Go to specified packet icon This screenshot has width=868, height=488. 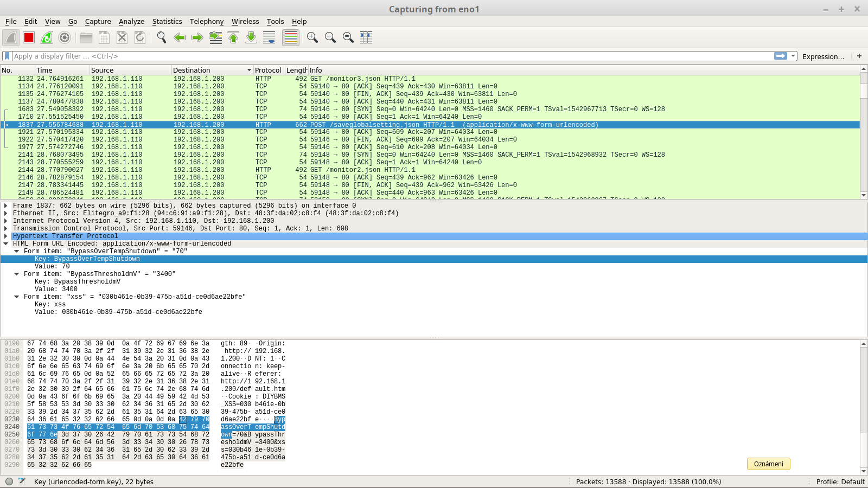pos(215,37)
